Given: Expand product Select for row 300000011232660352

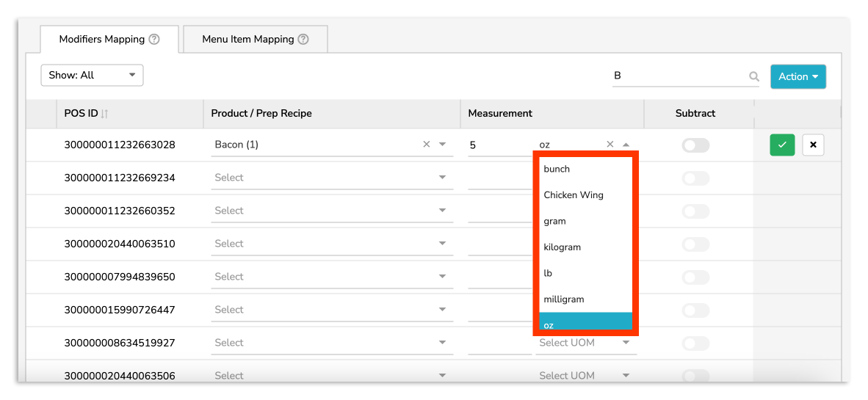Looking at the screenshot, I should 442,211.
